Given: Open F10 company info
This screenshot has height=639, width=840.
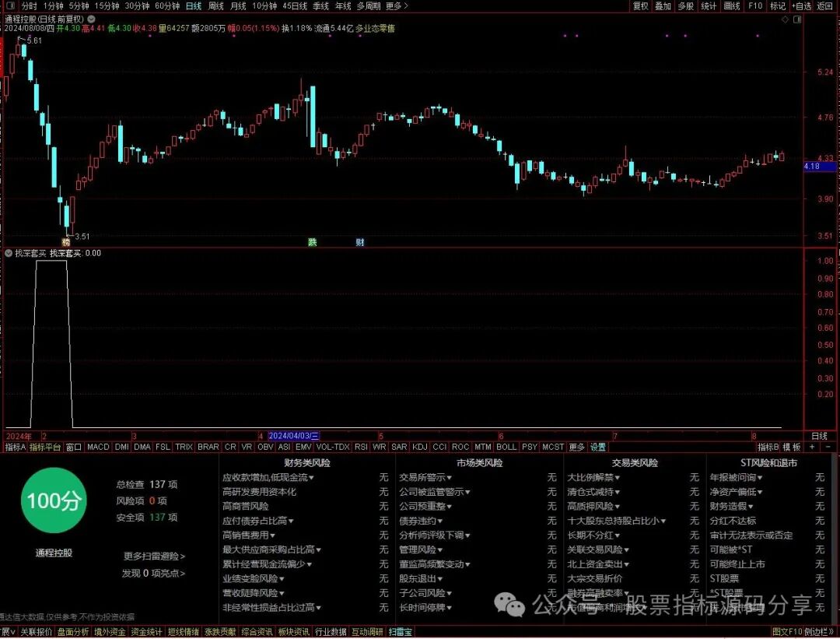Looking at the screenshot, I should click(755, 6).
